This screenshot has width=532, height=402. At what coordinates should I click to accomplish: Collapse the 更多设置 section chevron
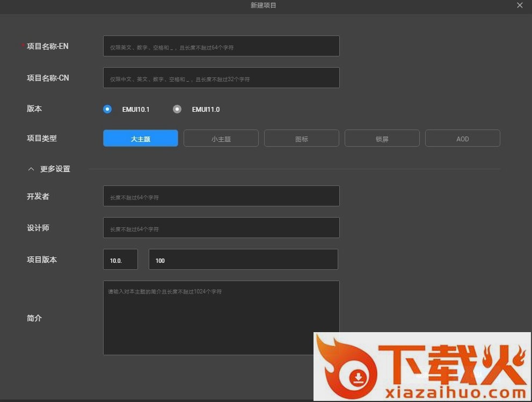[x=31, y=169]
